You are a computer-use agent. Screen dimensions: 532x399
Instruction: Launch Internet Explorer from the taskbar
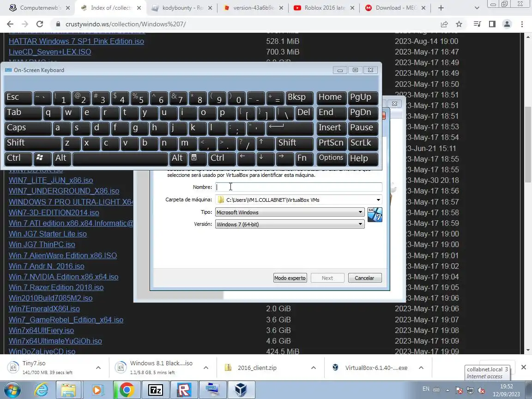[x=41, y=390]
